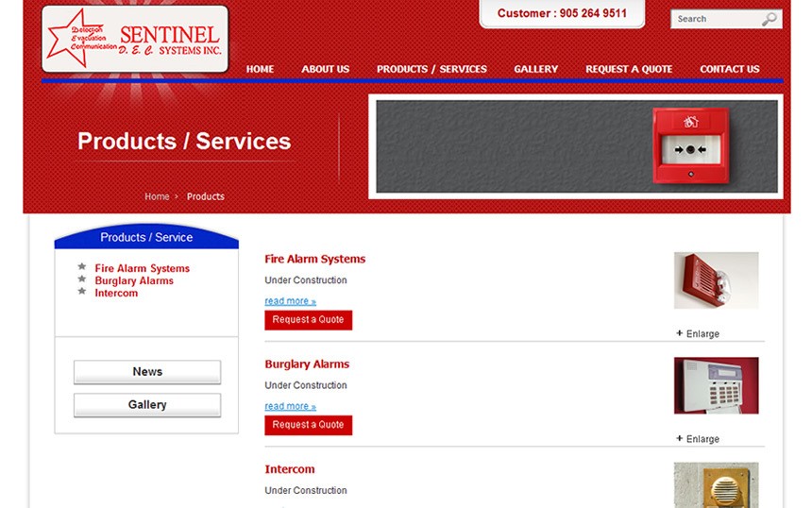
Task: Click the Sentinel D.E.C. Systems logo
Action: coord(135,39)
